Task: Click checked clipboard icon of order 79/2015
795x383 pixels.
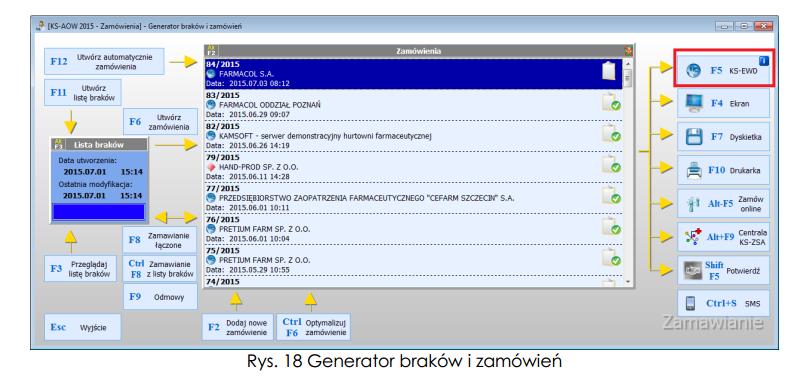Action: point(611,165)
